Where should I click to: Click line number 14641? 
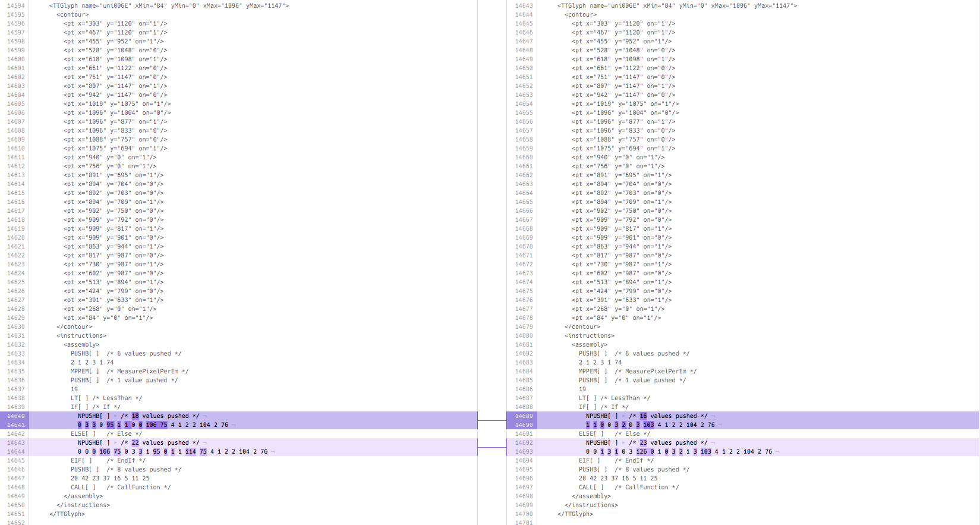coord(16,425)
